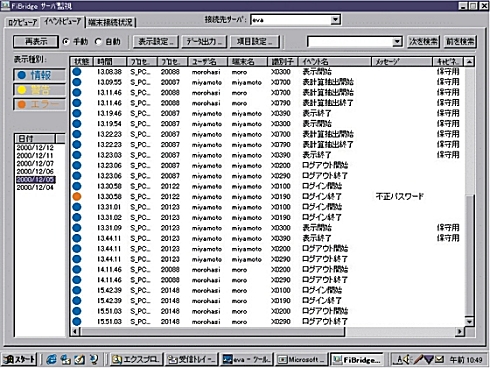Toggle the エラー display filter
Screen dimensions: 490x368
(39, 104)
